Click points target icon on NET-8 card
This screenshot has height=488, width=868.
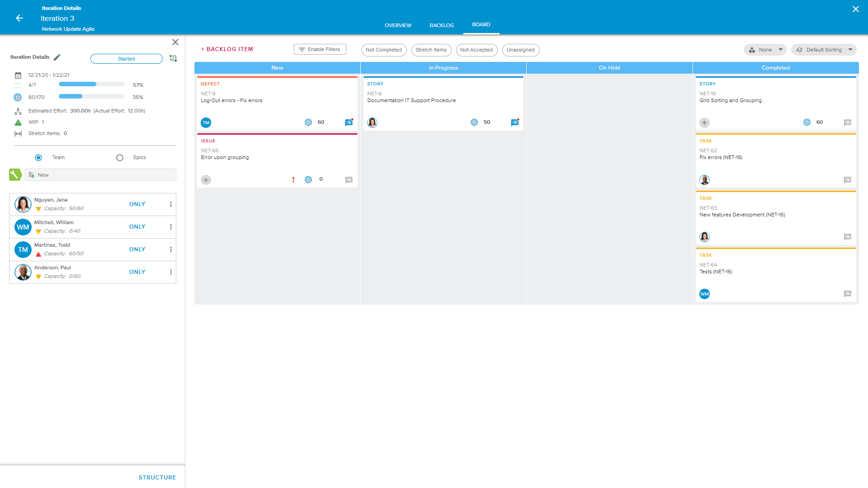(308, 122)
